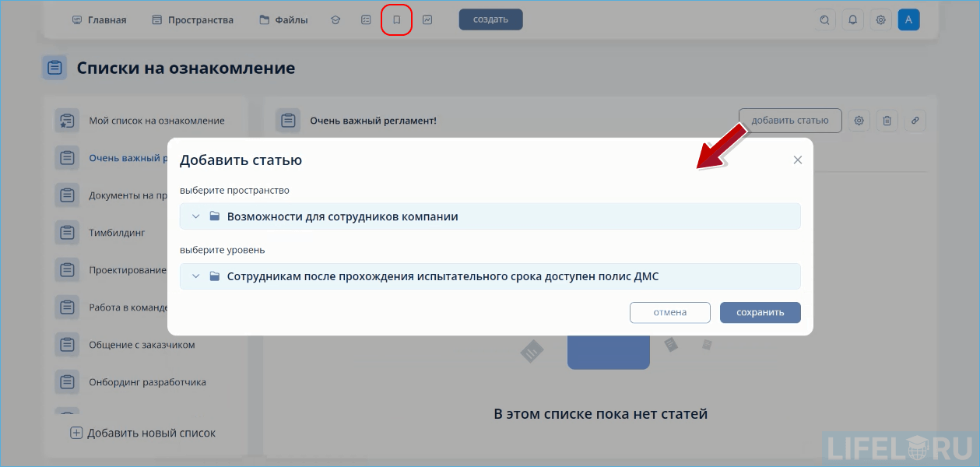Click the user avatar marked A

(x=908, y=19)
